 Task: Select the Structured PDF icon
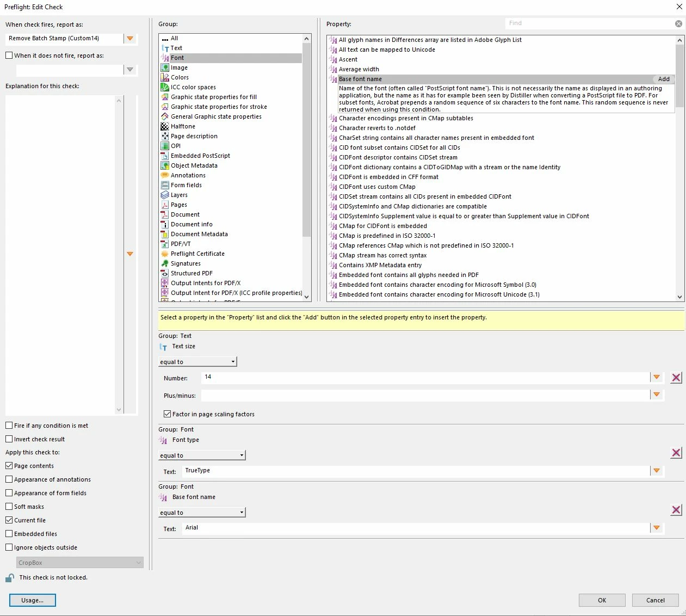coord(164,274)
